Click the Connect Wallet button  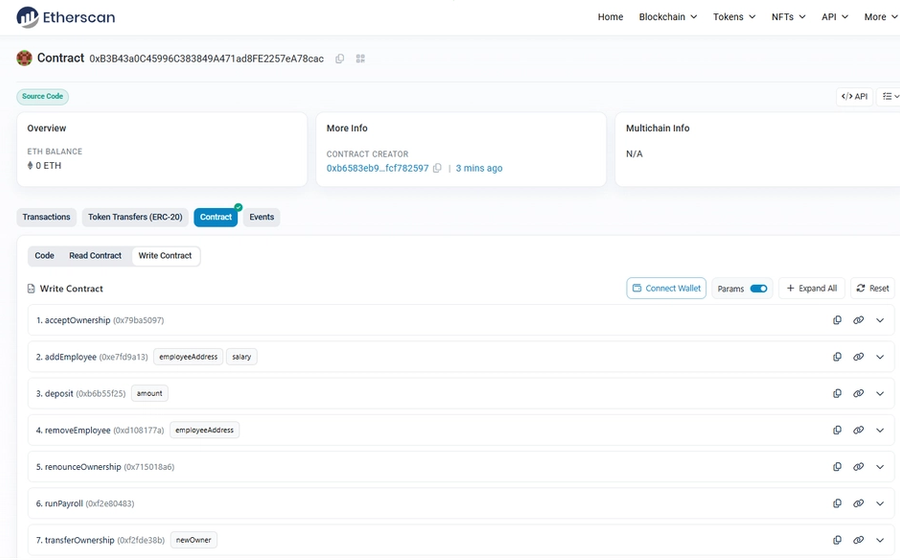[666, 289]
